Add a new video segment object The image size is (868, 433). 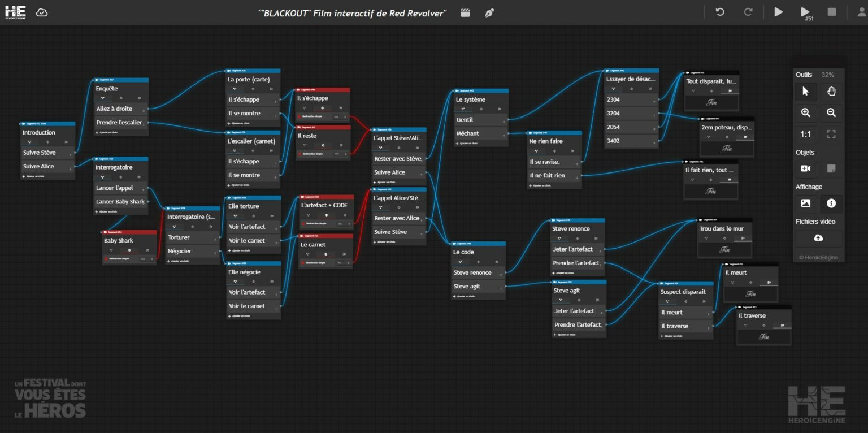806,168
